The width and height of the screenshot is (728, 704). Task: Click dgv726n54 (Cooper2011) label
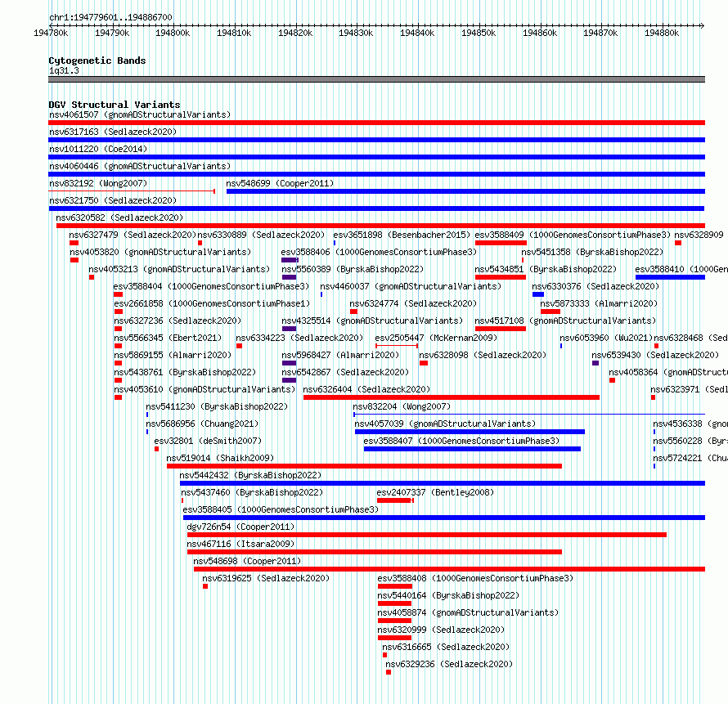240,527
